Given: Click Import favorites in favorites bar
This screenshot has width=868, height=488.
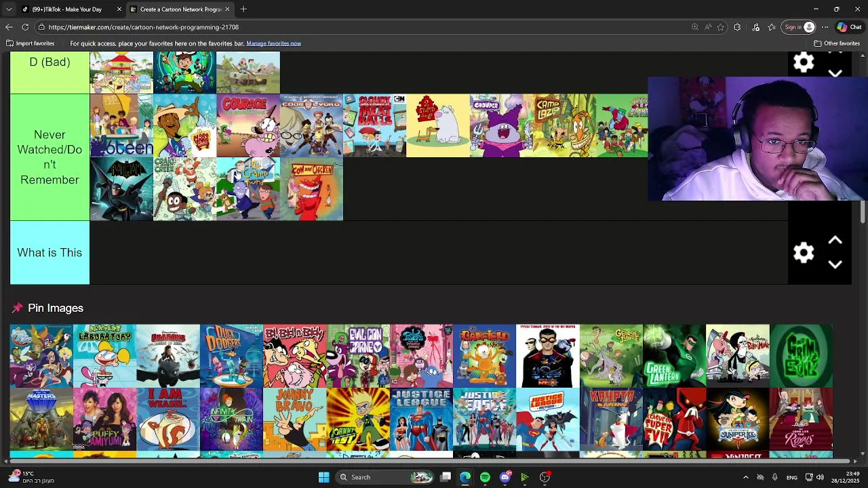Looking at the screenshot, I should click(x=31, y=43).
